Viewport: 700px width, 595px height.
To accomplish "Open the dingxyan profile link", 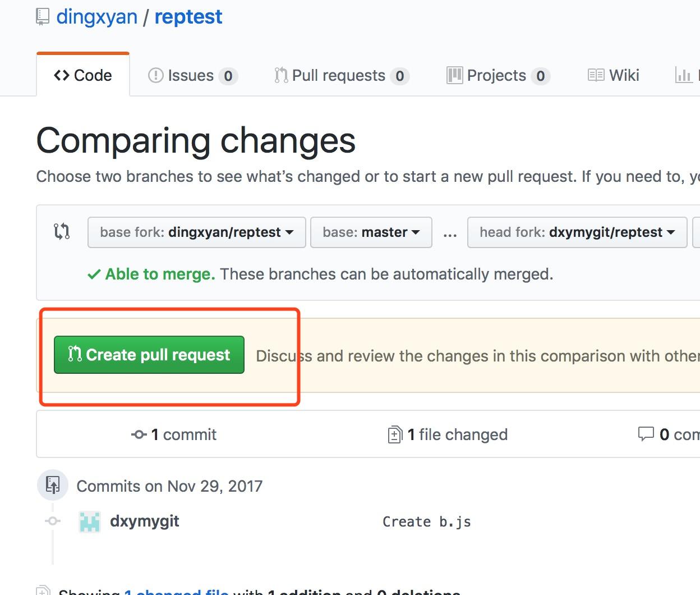I will pyautogui.click(x=95, y=16).
